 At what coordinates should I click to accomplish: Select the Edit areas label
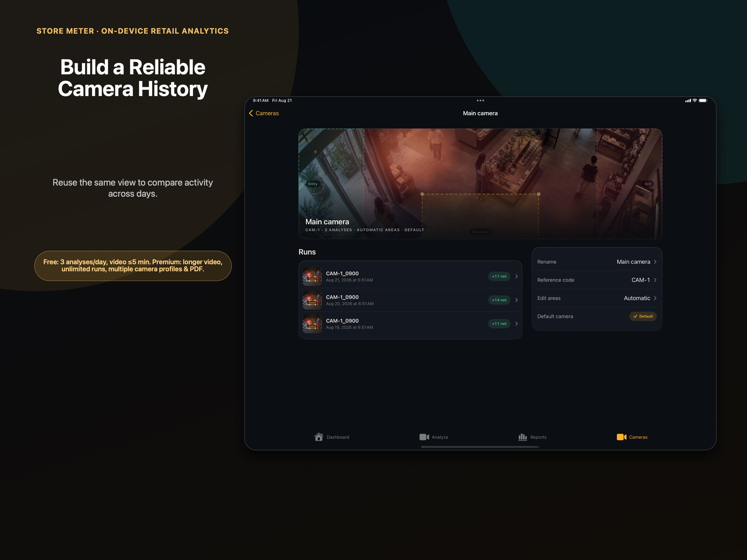549,298
